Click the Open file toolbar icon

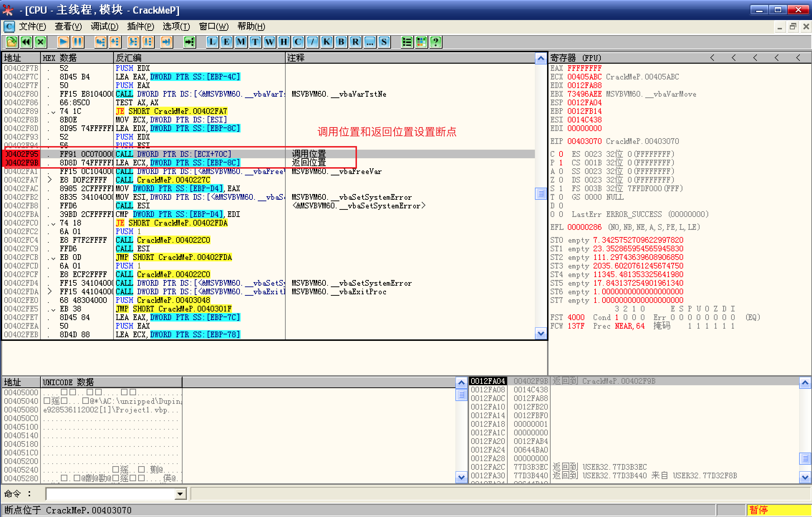12,42
